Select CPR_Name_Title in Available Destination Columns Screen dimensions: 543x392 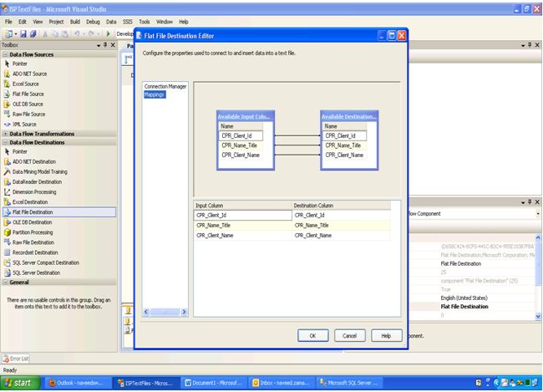344,145
